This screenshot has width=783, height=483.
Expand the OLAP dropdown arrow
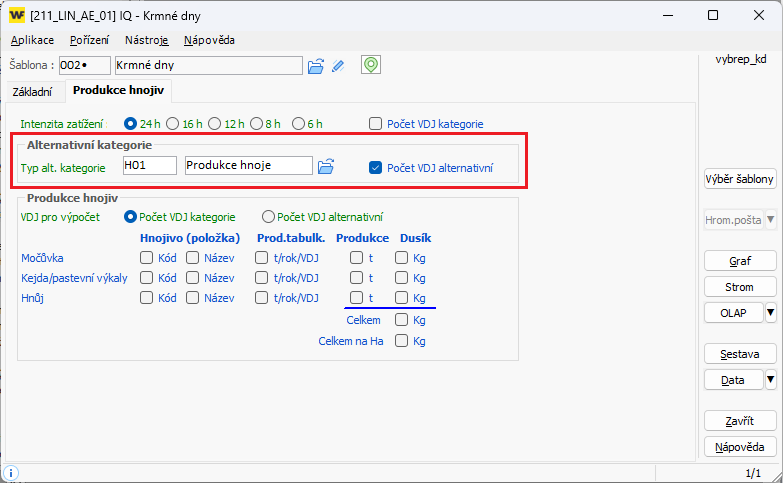click(770, 313)
